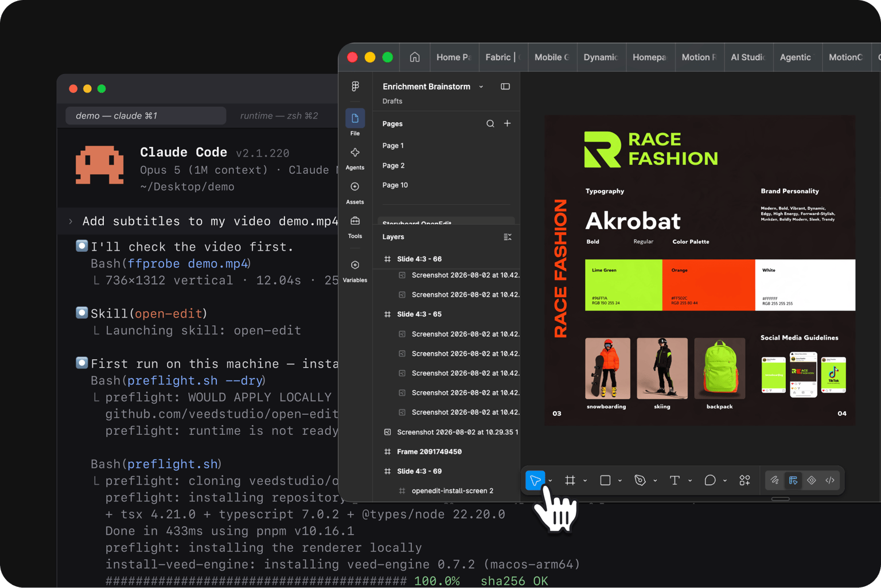Click the snowboarding product image
Viewport: 881px width, 588px height.
[607, 368]
